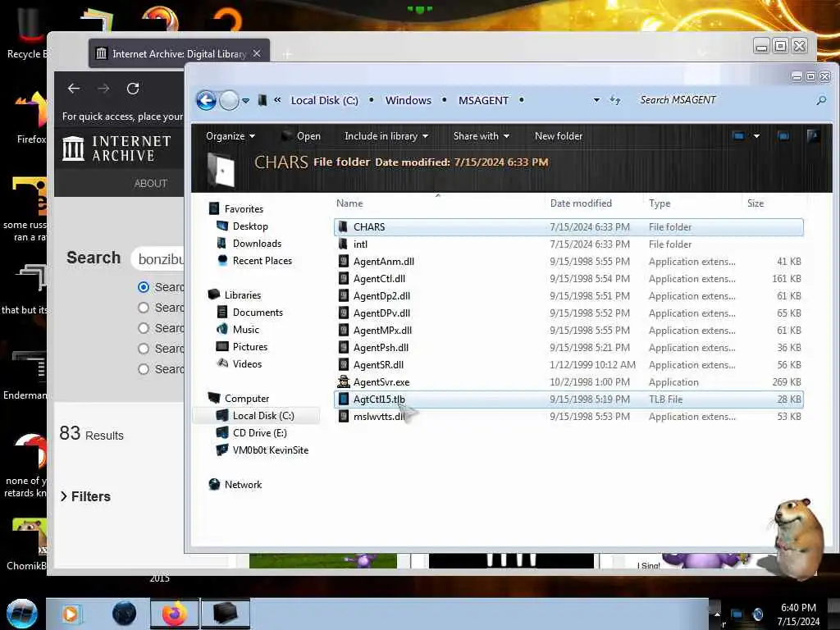Click the Archive search box containing bonzibu

(x=158, y=259)
